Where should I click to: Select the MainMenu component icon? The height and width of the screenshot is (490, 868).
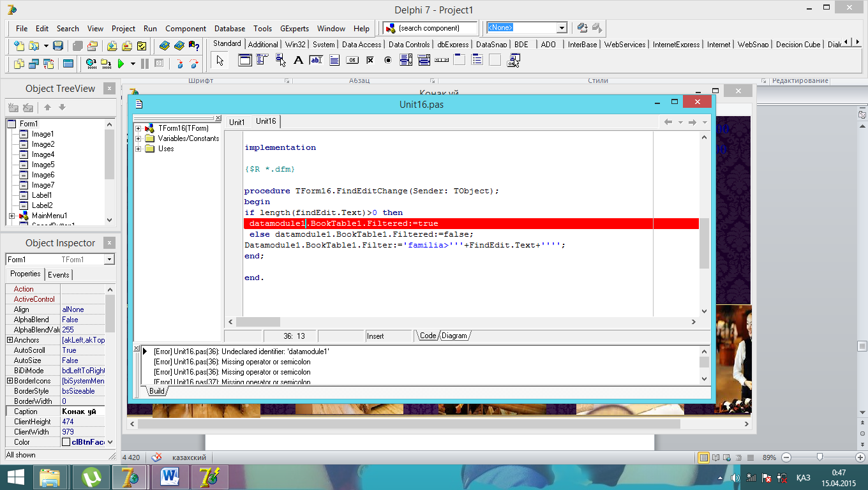coord(262,60)
